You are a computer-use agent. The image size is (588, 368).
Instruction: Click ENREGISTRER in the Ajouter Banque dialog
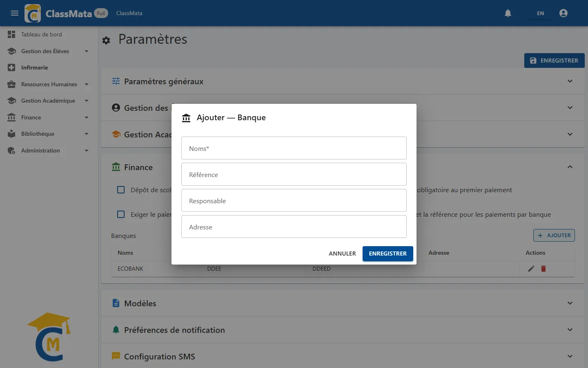(x=388, y=254)
